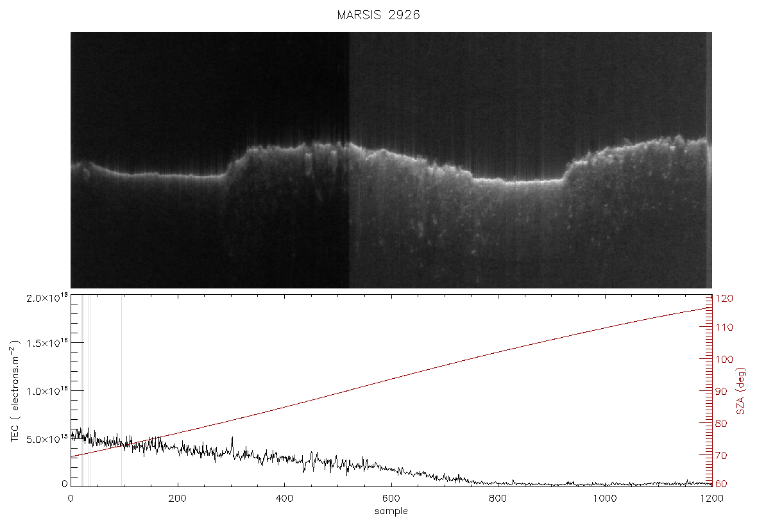Click the 'sample' x-axis label
The image size is (757, 532).
(391, 511)
